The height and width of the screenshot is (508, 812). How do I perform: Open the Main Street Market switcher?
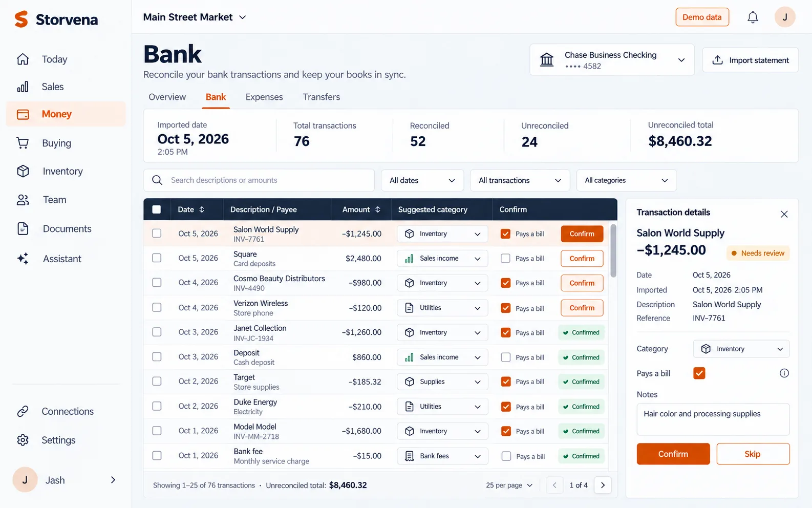195,17
